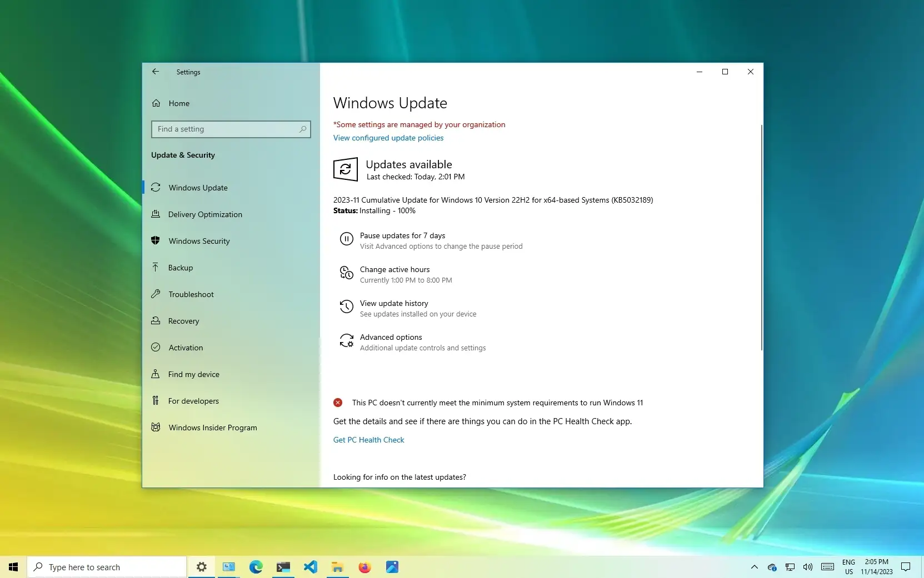Select Delivery Optimization in the sidebar
The image size is (924, 578).
[x=231, y=214]
